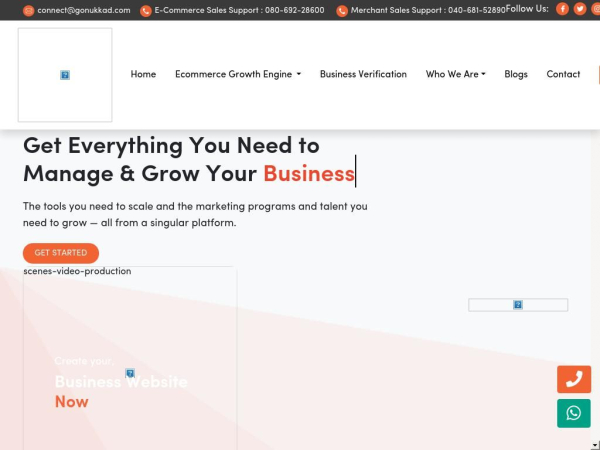
Task: Open the Blogs menu item
Action: (516, 74)
